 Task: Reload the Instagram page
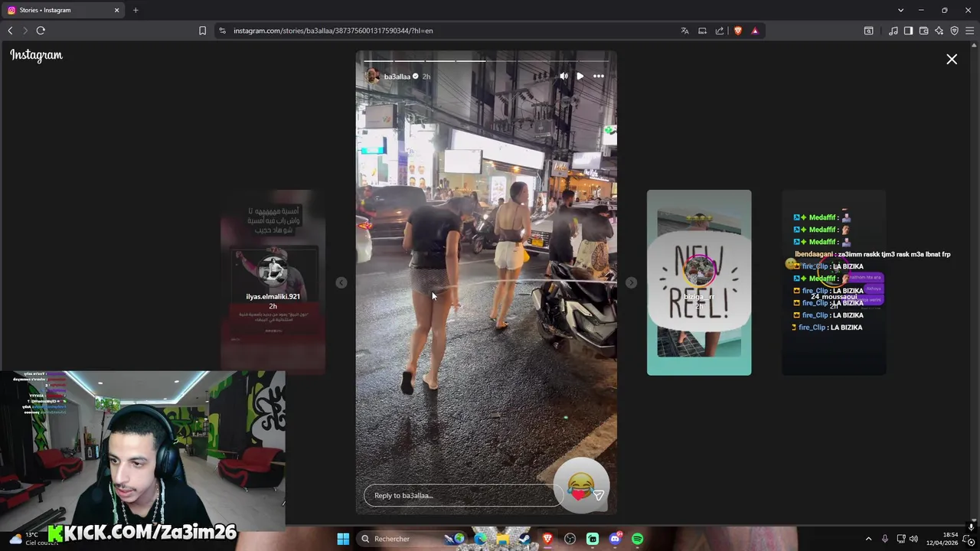(41, 31)
